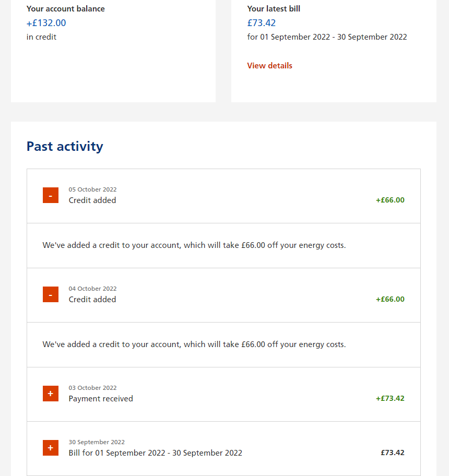Click the +£73.42 payment received amount

click(390, 398)
